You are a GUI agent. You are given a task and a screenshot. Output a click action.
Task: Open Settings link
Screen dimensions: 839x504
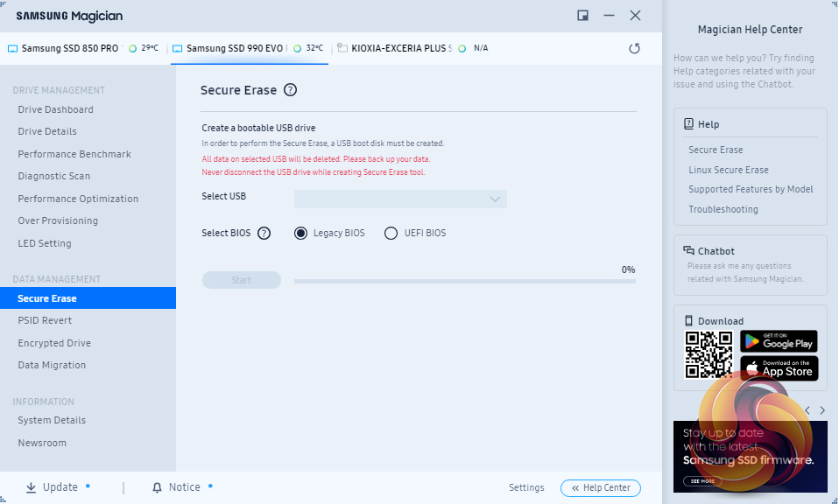(x=526, y=487)
